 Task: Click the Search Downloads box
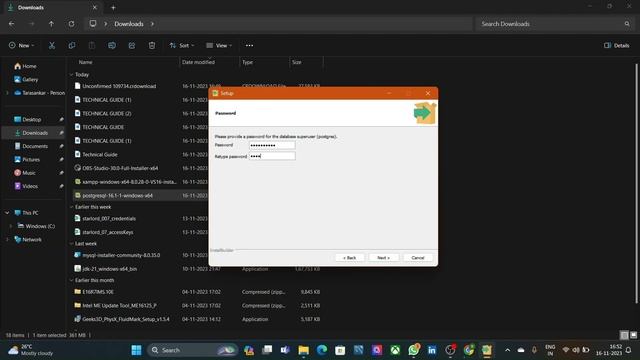tap(554, 24)
